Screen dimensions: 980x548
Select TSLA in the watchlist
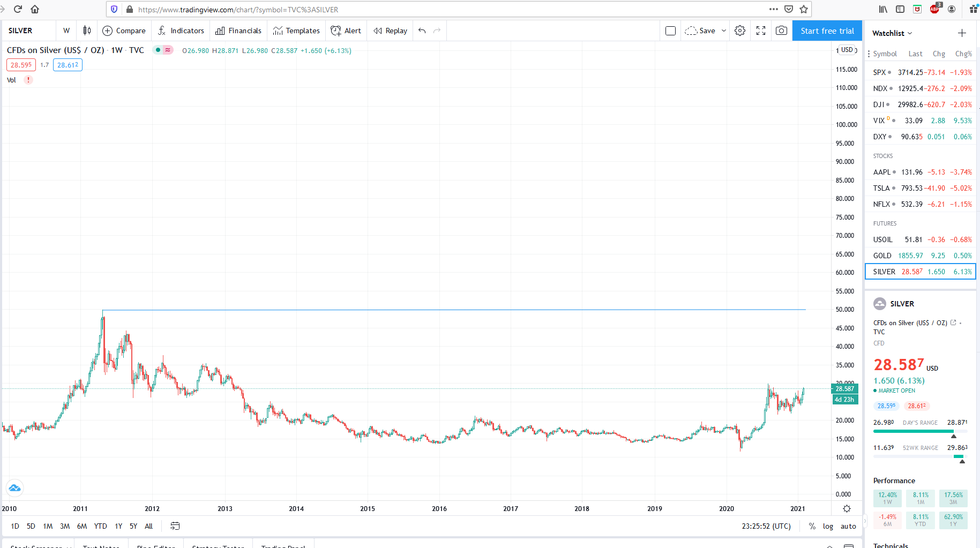(921, 188)
